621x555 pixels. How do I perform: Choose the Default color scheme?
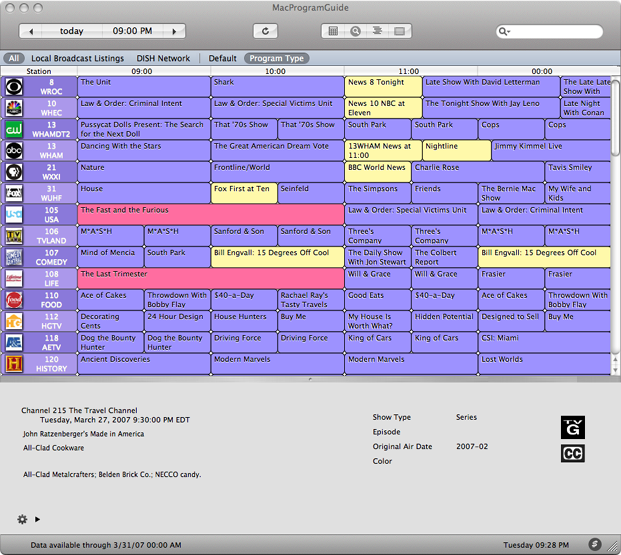coord(223,58)
